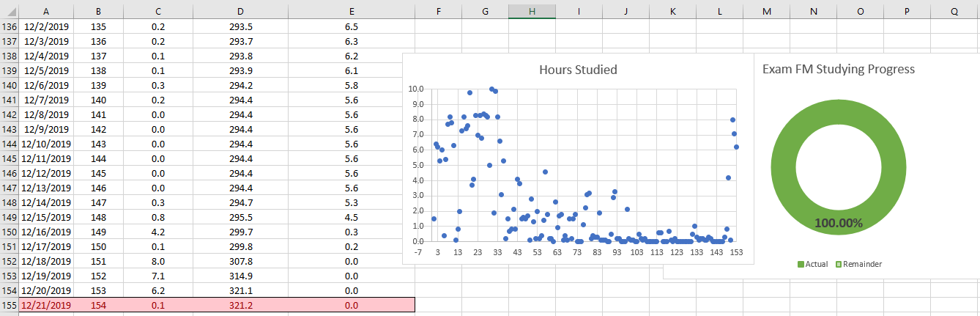Select entire row 155 via row header
The width and height of the screenshot is (980, 316).
pos(10,305)
